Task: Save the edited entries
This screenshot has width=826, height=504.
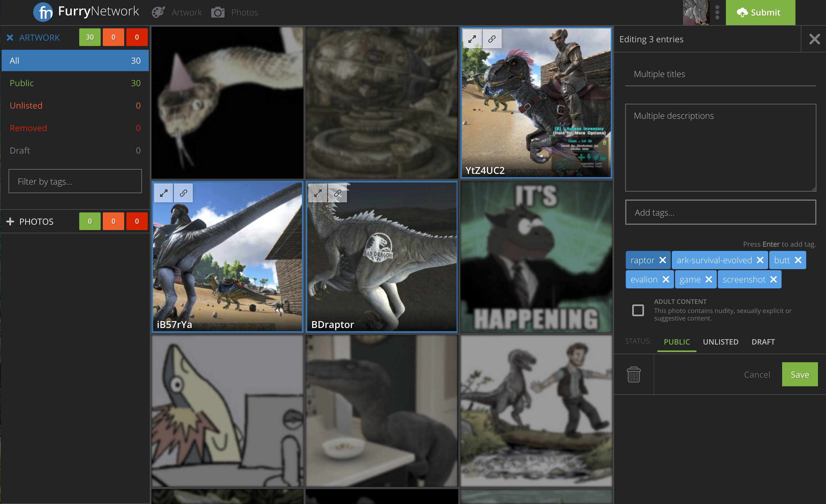Action: (800, 374)
